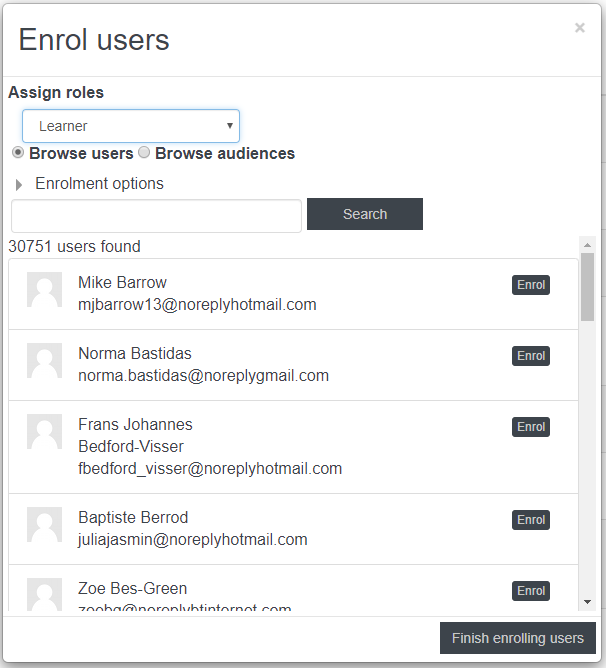Expand the Enrolment options section
This screenshot has height=668, width=606.
(99, 184)
